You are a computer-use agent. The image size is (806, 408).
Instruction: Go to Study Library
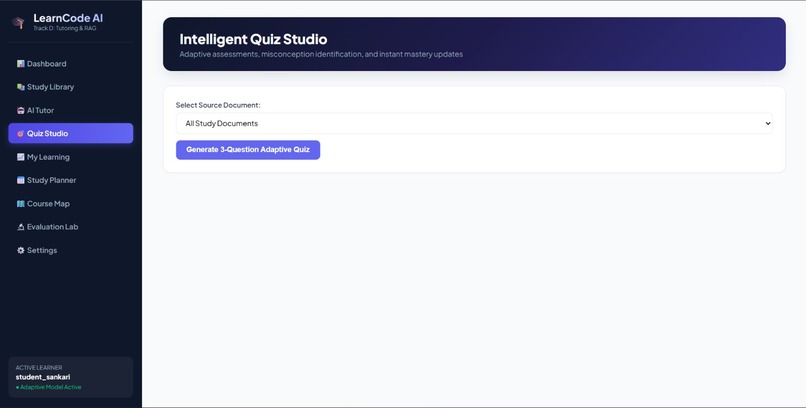71,87
